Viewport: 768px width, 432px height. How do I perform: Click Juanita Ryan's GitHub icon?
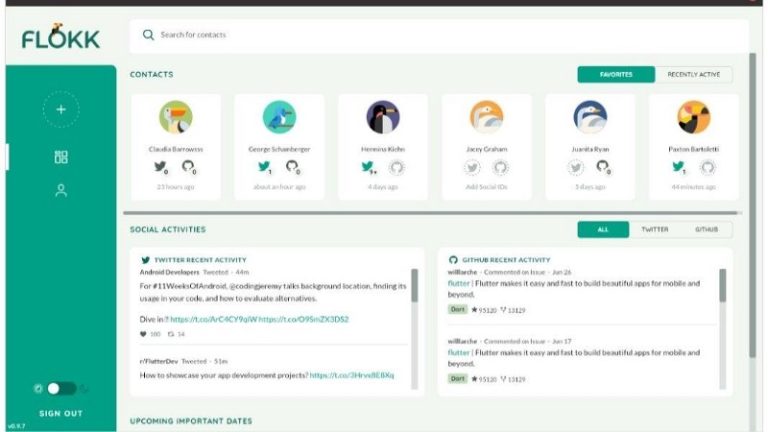coord(603,168)
